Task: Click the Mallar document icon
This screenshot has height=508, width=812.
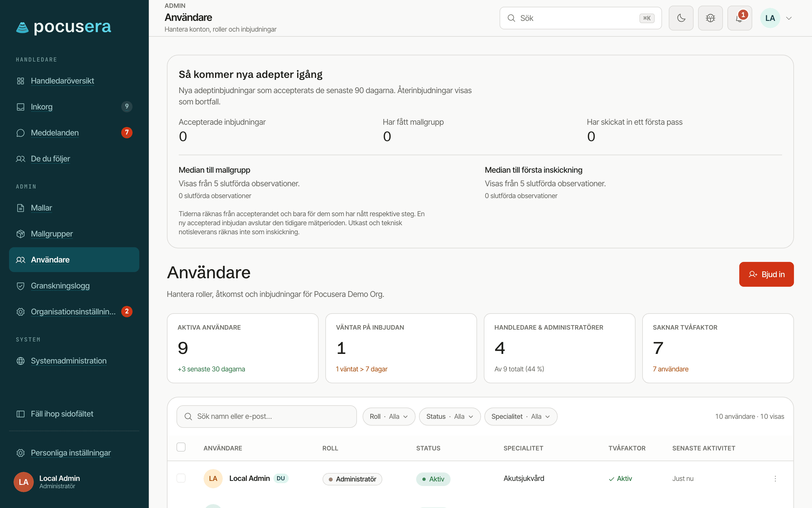Action: [x=21, y=208]
